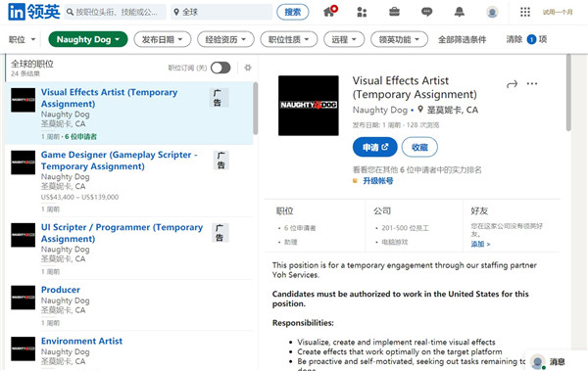Open the My Network people icon
588x371 pixels.
[362, 12]
